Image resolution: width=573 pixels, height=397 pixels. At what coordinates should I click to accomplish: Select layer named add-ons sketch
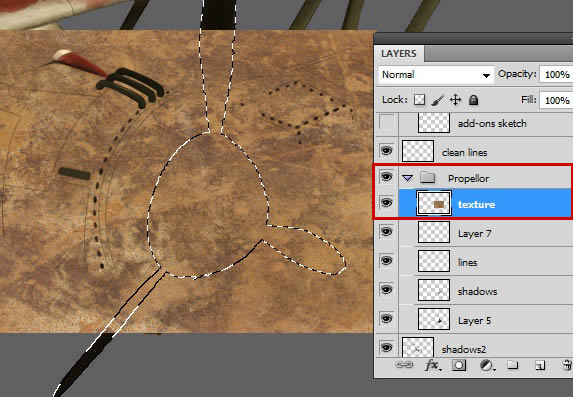click(x=492, y=124)
